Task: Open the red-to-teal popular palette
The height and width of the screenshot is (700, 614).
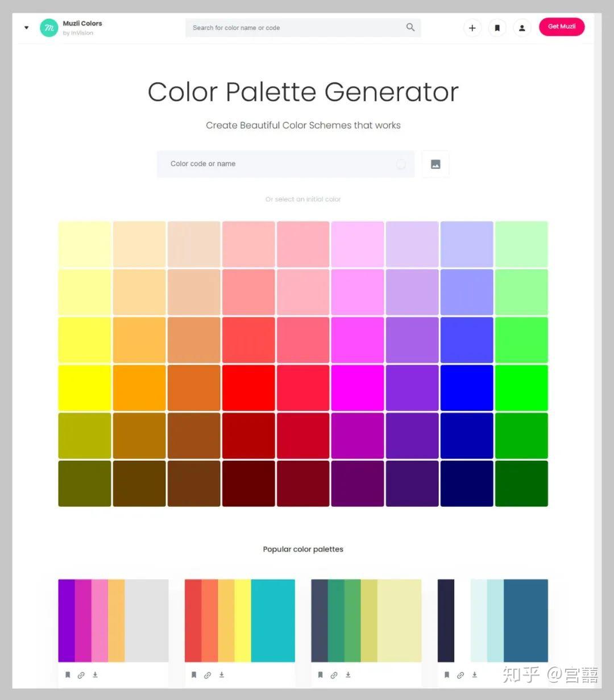Action: click(240, 620)
